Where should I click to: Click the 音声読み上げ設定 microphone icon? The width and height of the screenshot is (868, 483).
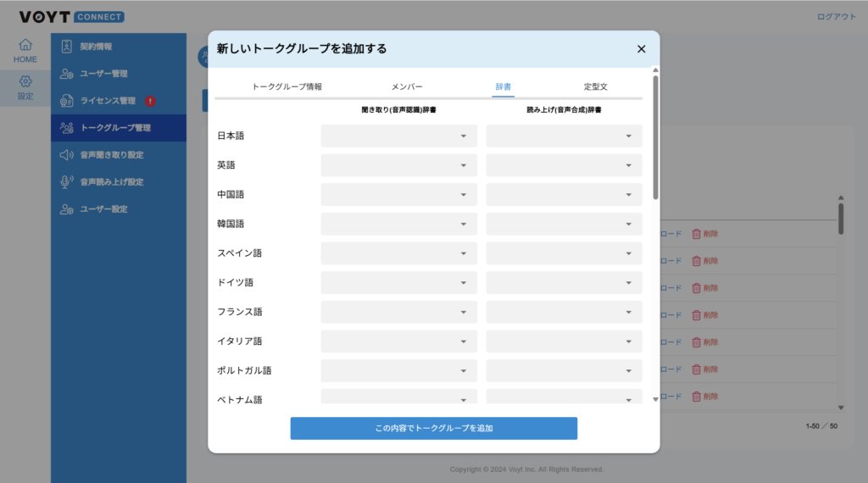tap(67, 182)
